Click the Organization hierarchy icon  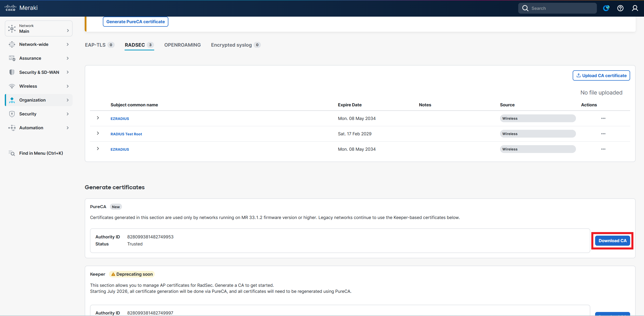point(12,100)
